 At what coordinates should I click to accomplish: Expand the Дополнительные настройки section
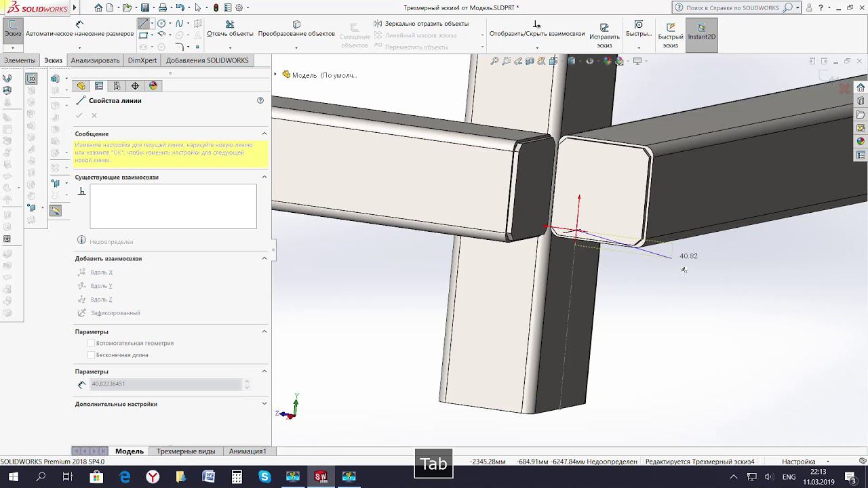tap(264, 404)
